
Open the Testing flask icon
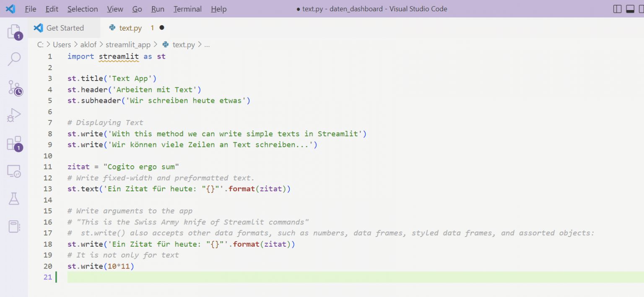coord(14,199)
